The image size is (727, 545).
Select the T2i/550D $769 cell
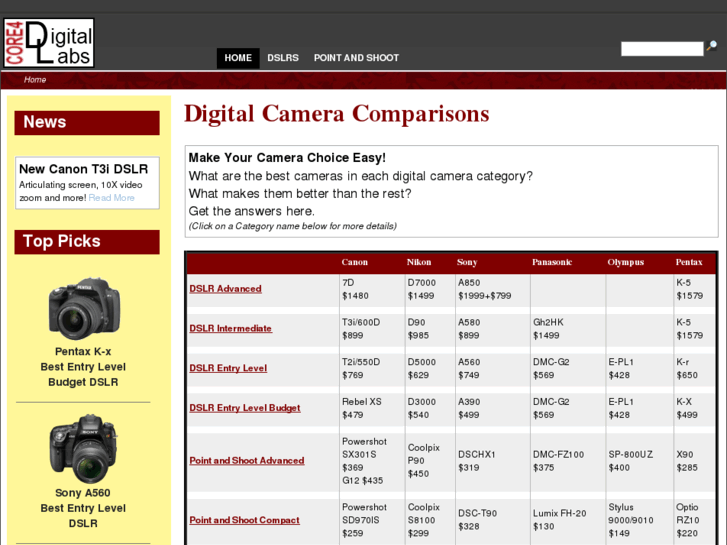tap(372, 369)
